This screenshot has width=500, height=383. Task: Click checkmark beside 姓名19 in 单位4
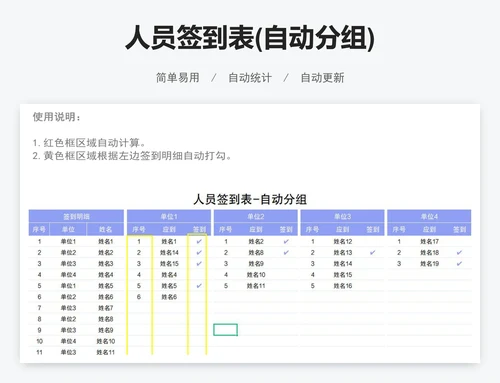pos(459,263)
